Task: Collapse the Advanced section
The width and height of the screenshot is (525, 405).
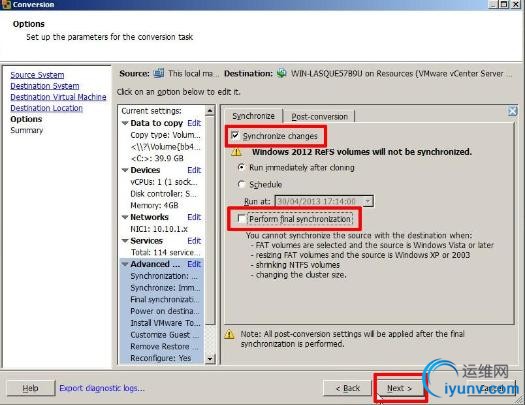Action: [125, 264]
